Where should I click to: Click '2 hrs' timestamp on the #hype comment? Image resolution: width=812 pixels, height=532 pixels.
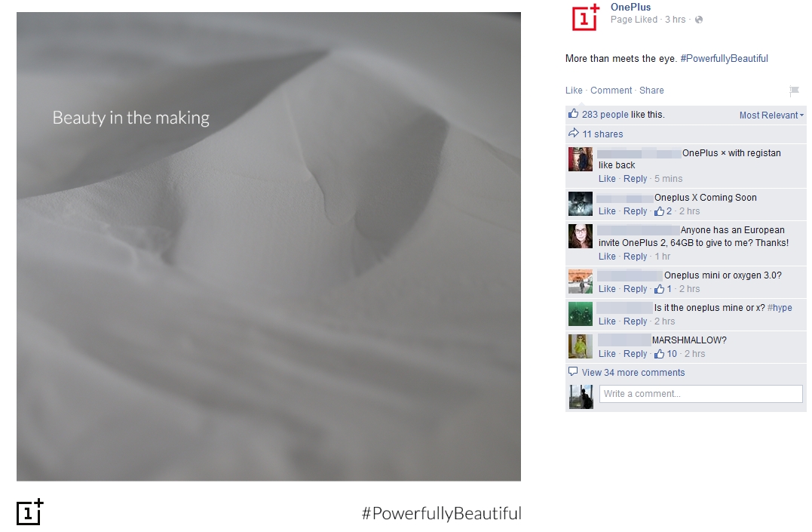tap(664, 321)
